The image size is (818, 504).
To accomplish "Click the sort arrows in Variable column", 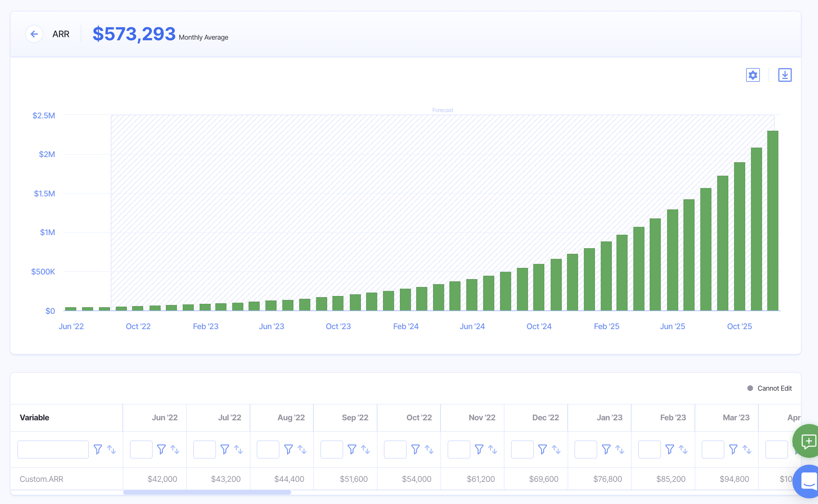I will 111,449.
